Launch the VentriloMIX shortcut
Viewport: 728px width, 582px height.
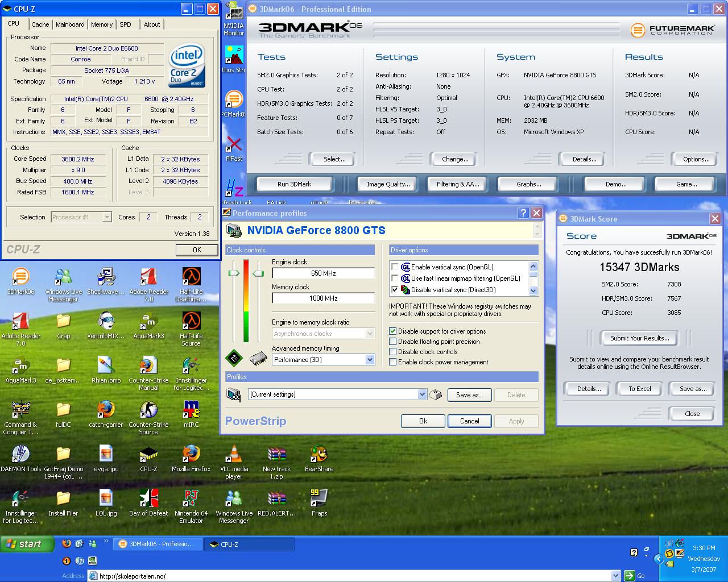click(106, 322)
